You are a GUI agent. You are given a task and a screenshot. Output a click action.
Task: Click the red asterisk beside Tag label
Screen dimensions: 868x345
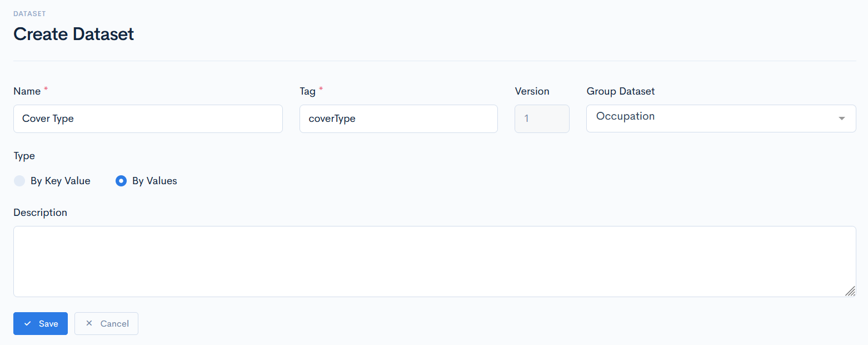pyautogui.click(x=321, y=88)
